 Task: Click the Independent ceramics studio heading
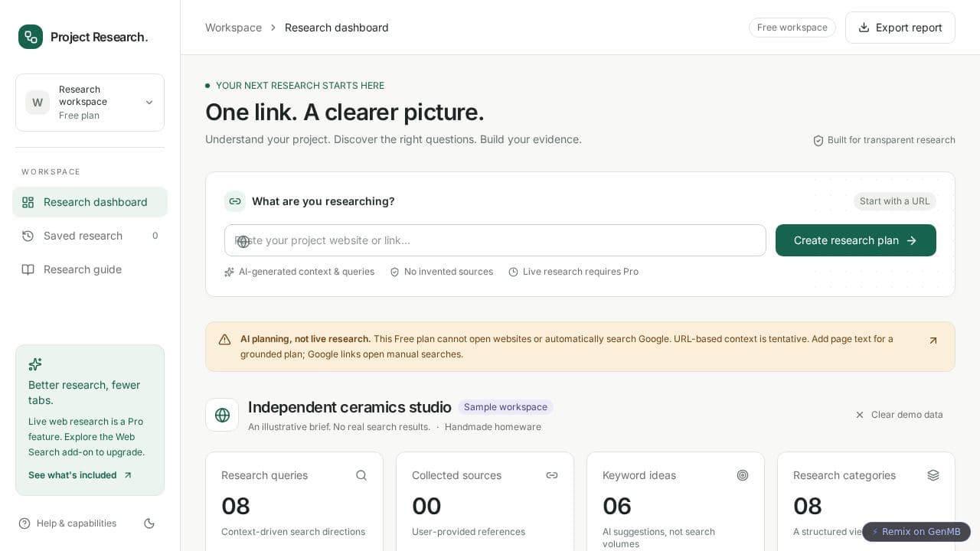(x=350, y=407)
